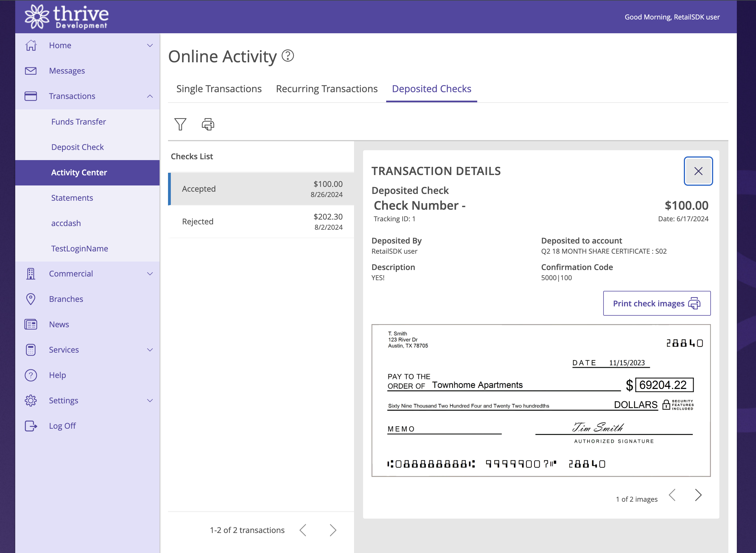This screenshot has height=553, width=756.
Task: Open the Branches link
Action: (x=66, y=299)
